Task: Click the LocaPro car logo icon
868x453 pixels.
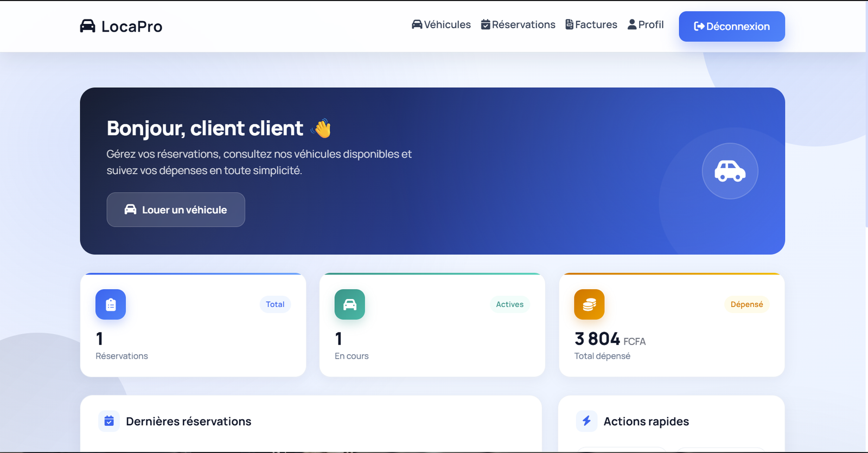Action: 87,26
